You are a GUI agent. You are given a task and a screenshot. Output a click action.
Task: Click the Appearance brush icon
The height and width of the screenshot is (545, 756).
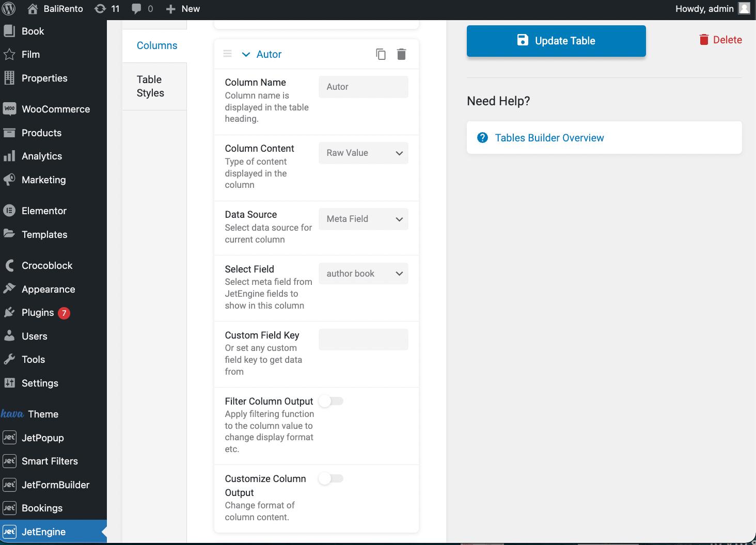9,289
